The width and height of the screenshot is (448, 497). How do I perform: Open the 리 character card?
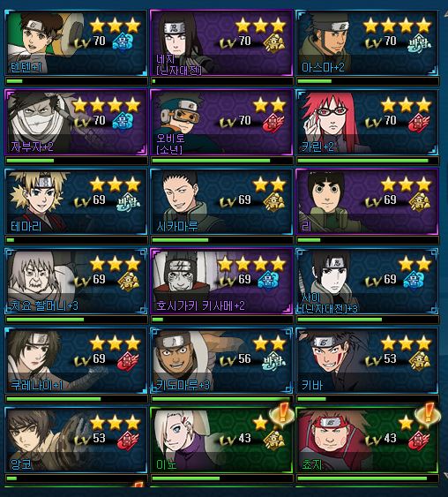[367, 201]
